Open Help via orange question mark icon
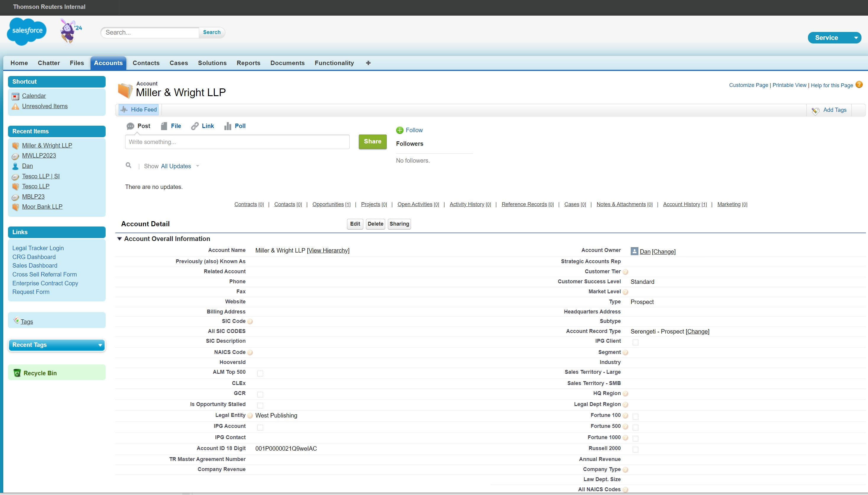This screenshot has height=495, width=868. point(859,85)
